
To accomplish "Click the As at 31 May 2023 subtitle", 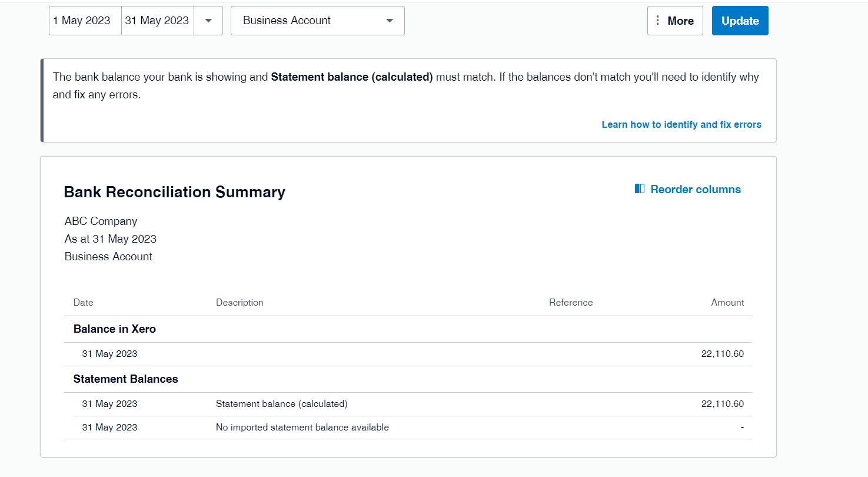I will (111, 239).
